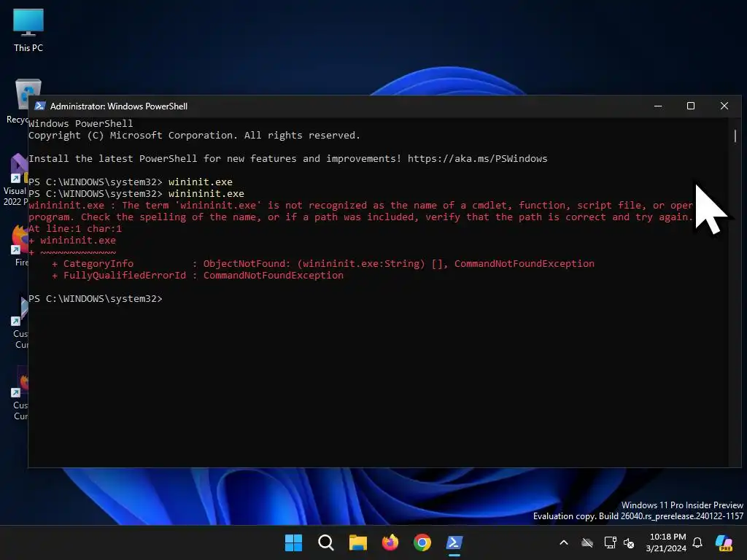The width and height of the screenshot is (747, 560).
Task: Click the 'Administrator: Windows PowerShell' title text
Action: 119,106
